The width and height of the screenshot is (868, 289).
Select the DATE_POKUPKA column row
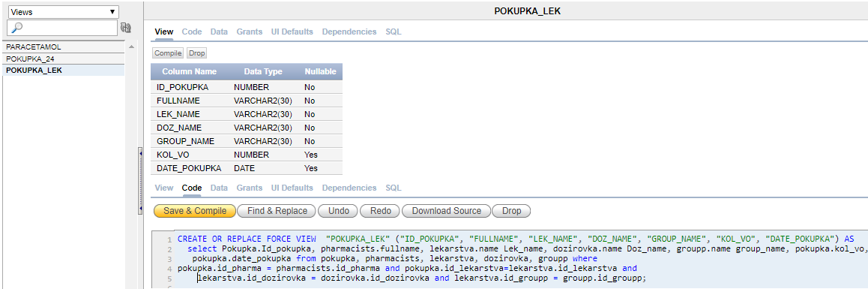(247, 168)
